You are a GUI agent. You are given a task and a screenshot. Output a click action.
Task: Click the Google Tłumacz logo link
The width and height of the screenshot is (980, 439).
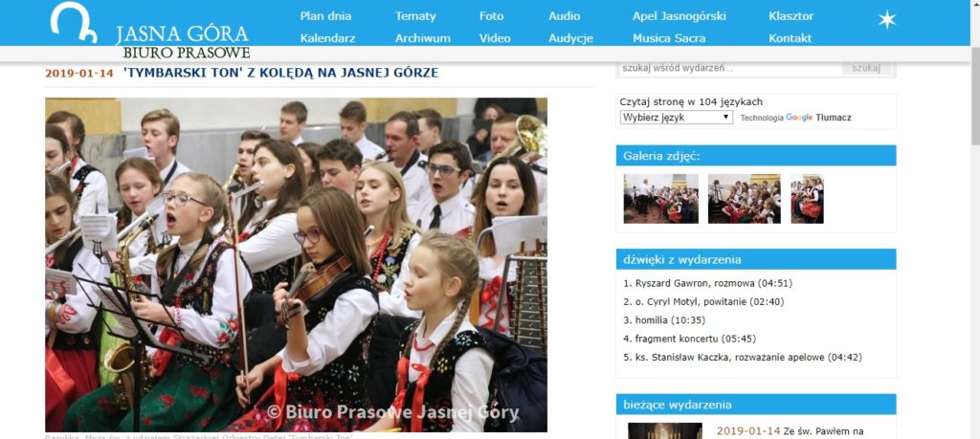818,118
